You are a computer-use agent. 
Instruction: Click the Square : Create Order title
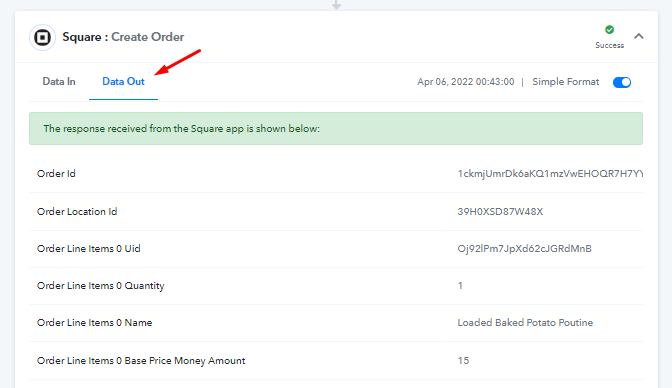pos(123,37)
